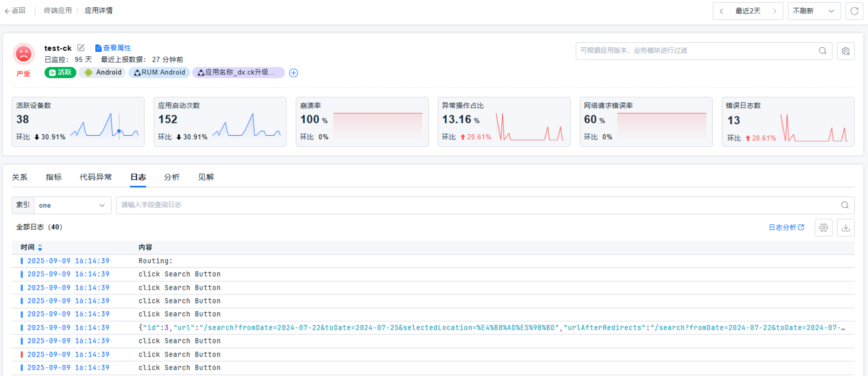Open the 最近2天 time range selector
The height and width of the screenshot is (376, 868).
point(748,11)
